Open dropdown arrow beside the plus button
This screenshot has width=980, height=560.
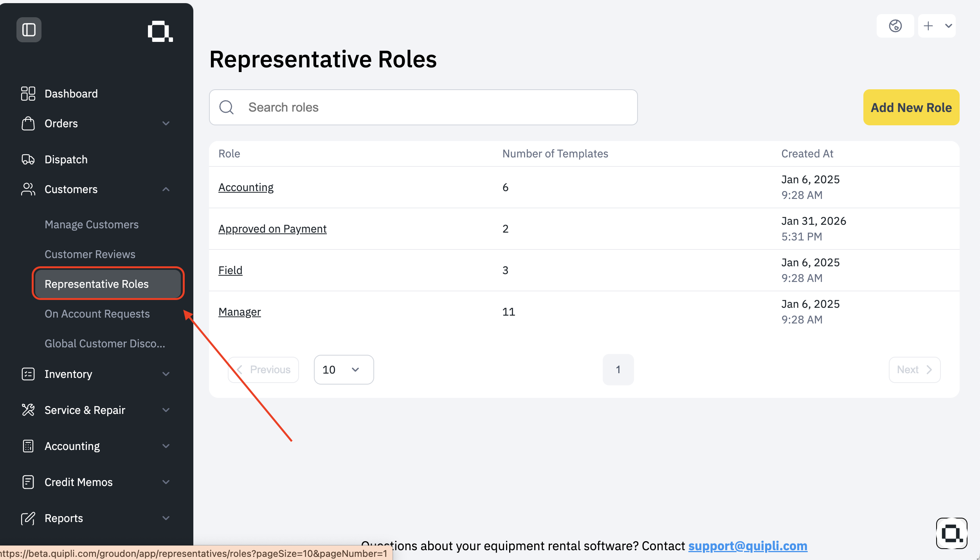tap(949, 26)
